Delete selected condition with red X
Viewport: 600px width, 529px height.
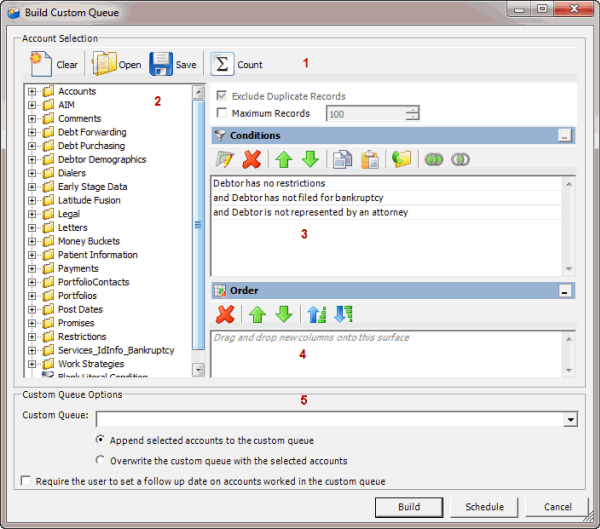(251, 159)
